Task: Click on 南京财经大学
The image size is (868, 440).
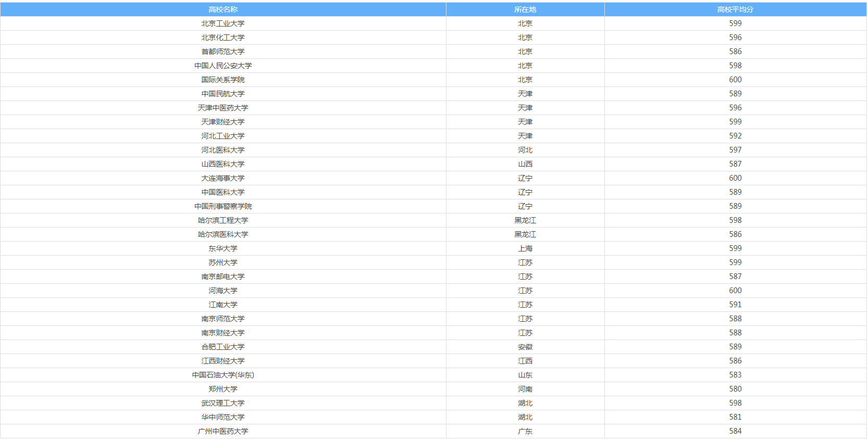Action: click(x=223, y=333)
